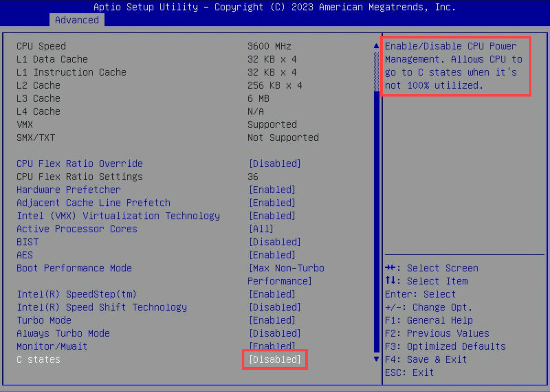Screen dimensions: 550x392
Task: Change AES Enabled value
Action: pos(272,255)
